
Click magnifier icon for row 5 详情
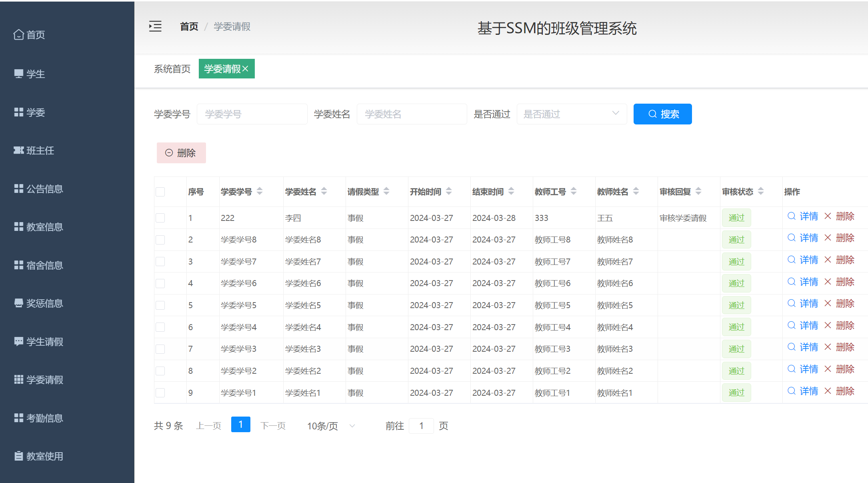(x=791, y=303)
